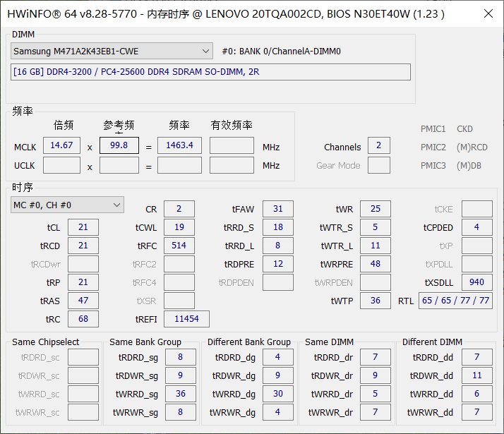The width and height of the screenshot is (504, 434).
Task: Select the tRAS timing value 47
Action: coord(83,301)
